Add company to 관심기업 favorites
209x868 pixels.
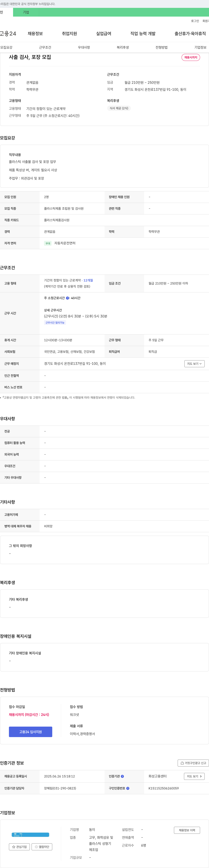click(20, 847)
